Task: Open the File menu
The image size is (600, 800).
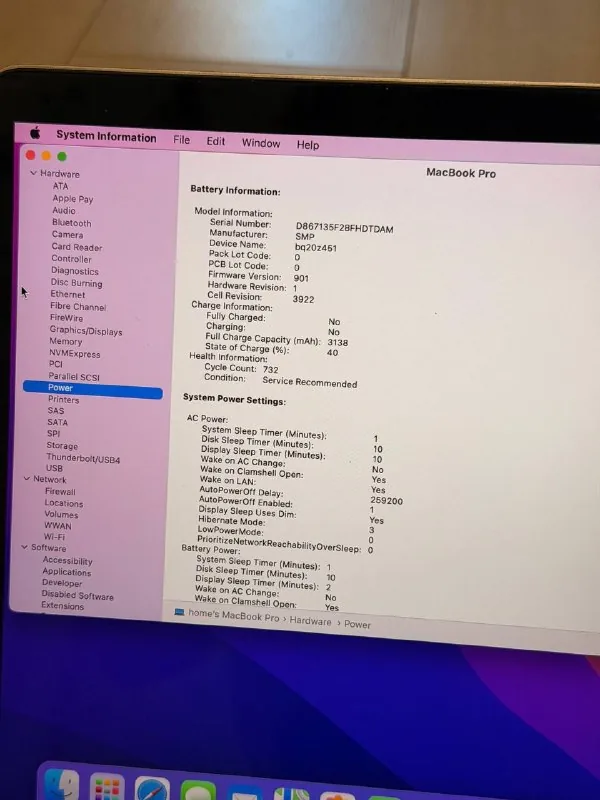Action: click(x=181, y=140)
